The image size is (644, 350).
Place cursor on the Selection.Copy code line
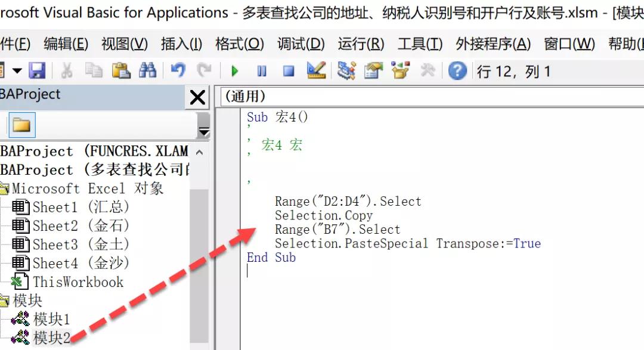click(323, 215)
